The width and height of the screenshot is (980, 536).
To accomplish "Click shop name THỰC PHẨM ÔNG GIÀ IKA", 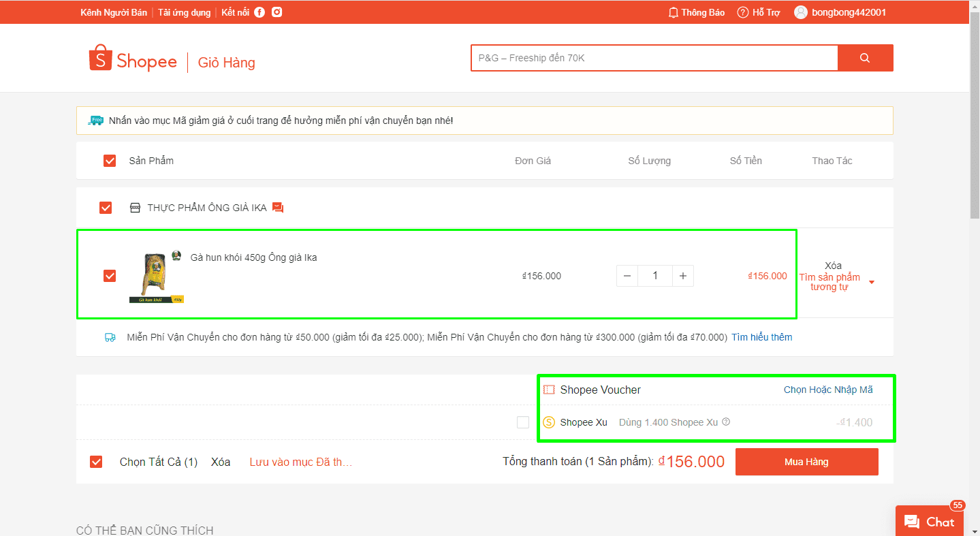I will coord(207,208).
